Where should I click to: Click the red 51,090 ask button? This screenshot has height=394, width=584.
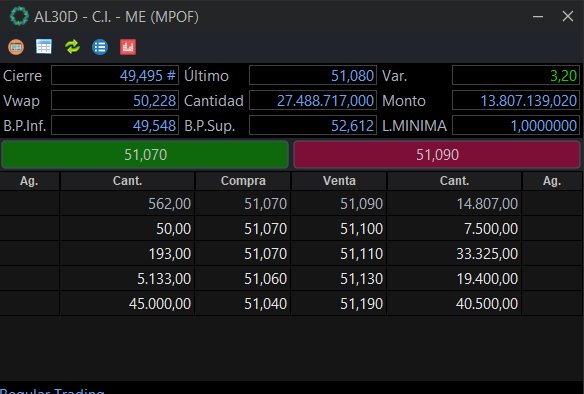tap(437, 154)
